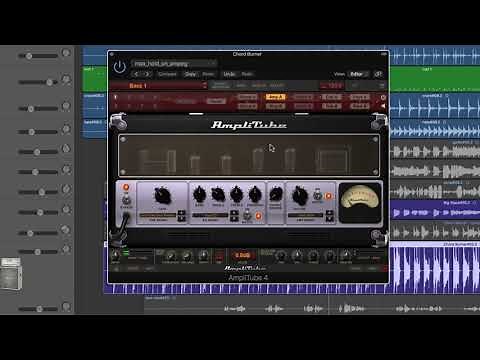480x360 pixels.
Task: Click the Gain knob on the amp
Action: (162, 195)
